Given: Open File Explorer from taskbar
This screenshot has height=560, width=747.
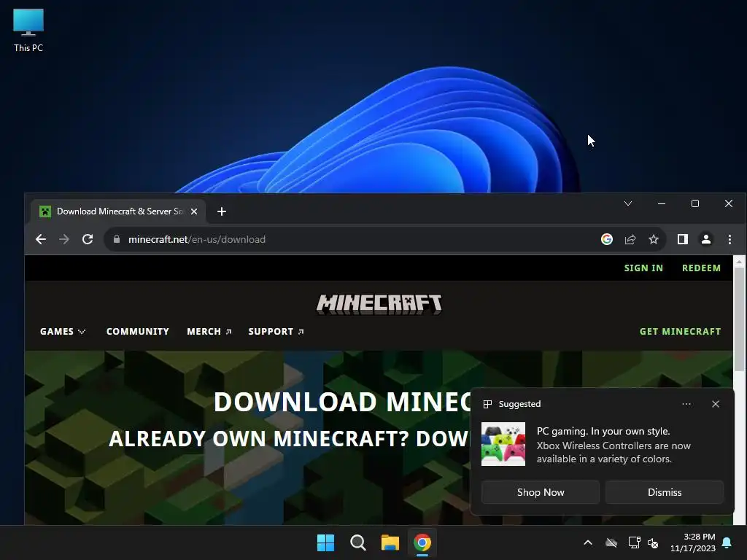Looking at the screenshot, I should 390,542.
